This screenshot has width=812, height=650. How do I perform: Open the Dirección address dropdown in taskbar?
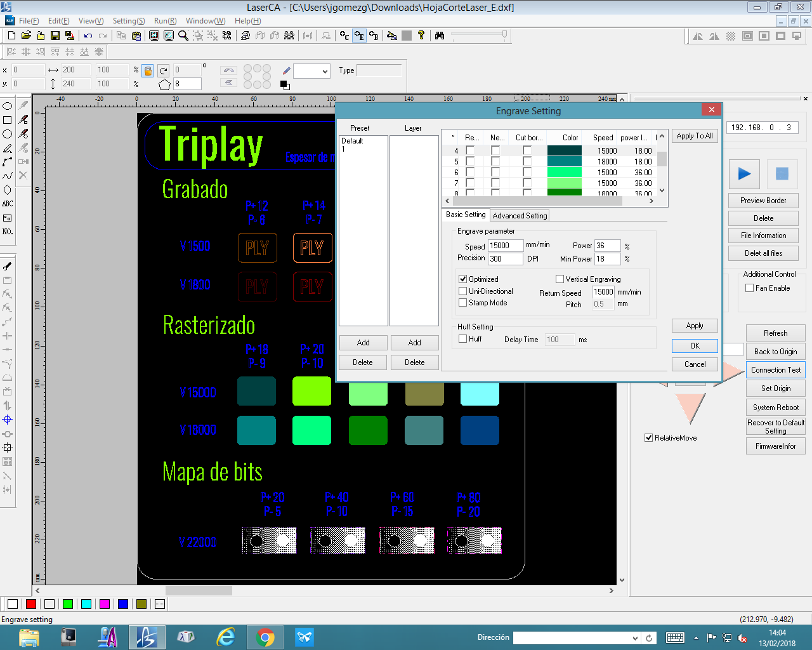click(635, 638)
